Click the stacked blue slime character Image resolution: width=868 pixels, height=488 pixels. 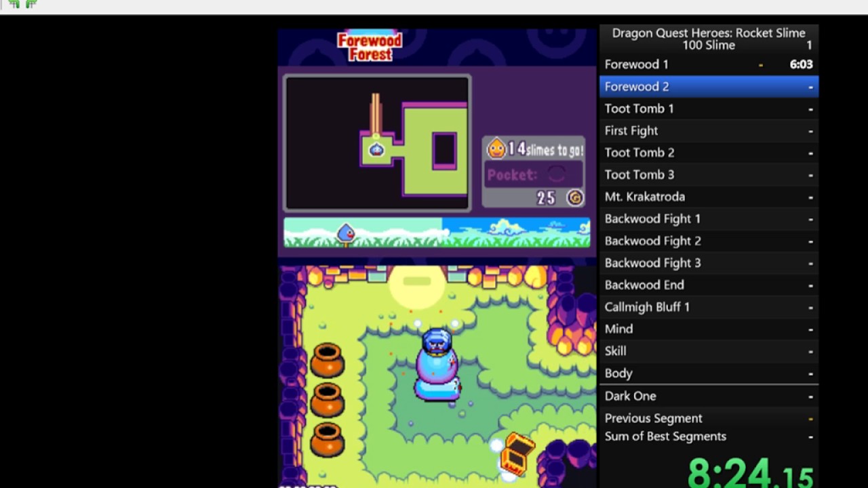[437, 364]
